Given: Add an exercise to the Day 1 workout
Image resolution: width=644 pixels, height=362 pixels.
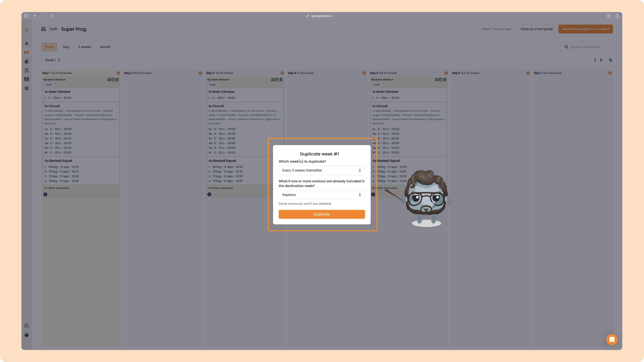Looking at the screenshot, I should [45, 194].
